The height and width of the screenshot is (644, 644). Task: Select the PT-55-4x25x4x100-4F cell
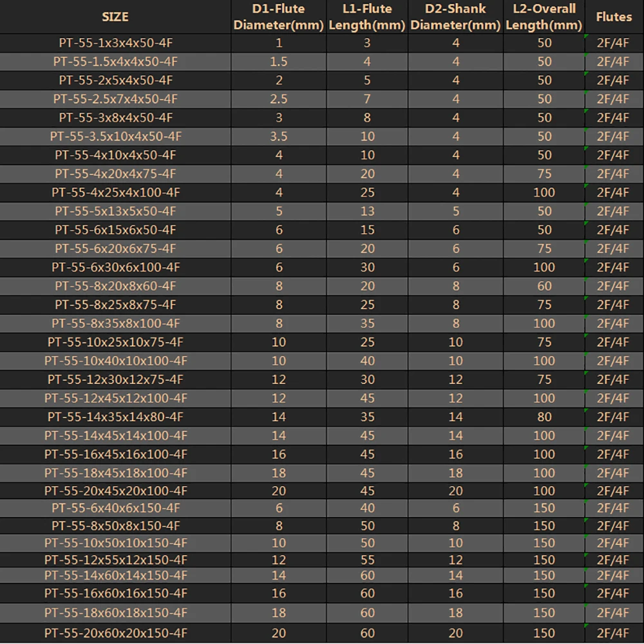pos(115,193)
